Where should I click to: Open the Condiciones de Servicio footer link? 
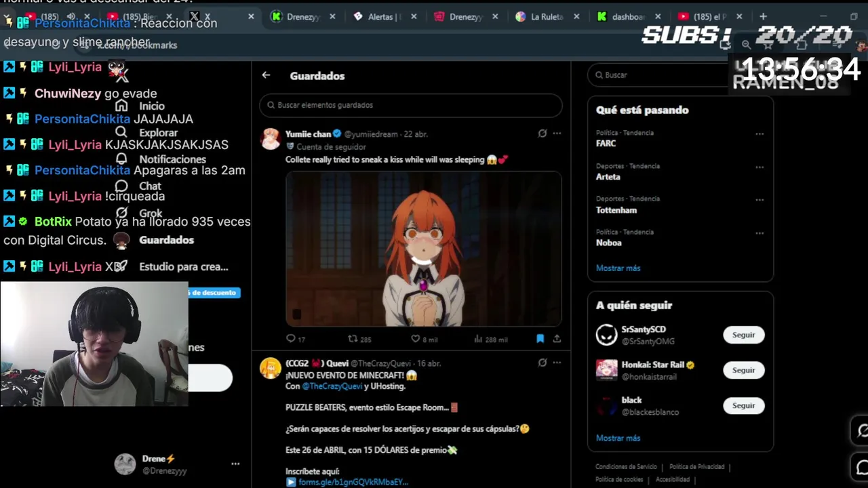coord(626,466)
